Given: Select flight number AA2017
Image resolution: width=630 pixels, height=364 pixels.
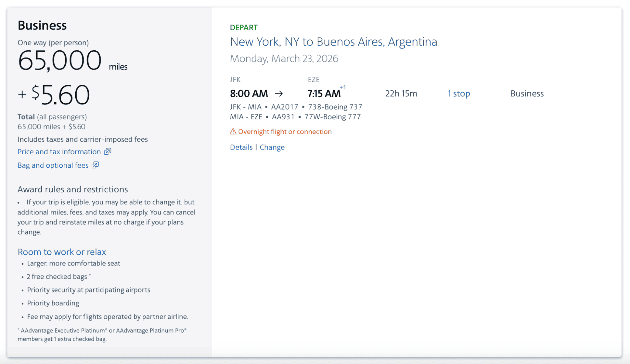Looking at the screenshot, I should coord(285,107).
